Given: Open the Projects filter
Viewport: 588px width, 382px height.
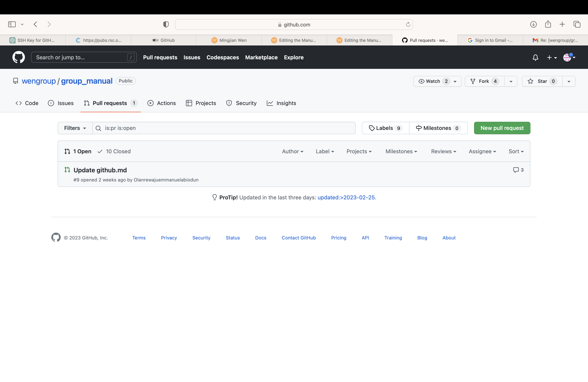Looking at the screenshot, I should [x=359, y=151].
